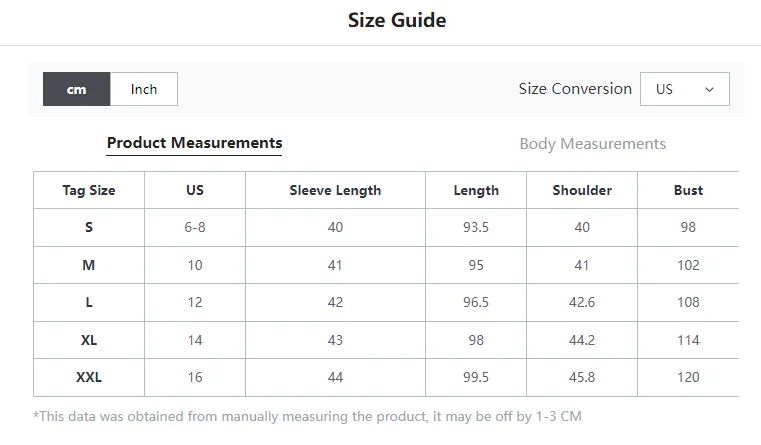Click the Size Guide heading
Viewport: 761px width, 445px height.
point(397,20)
